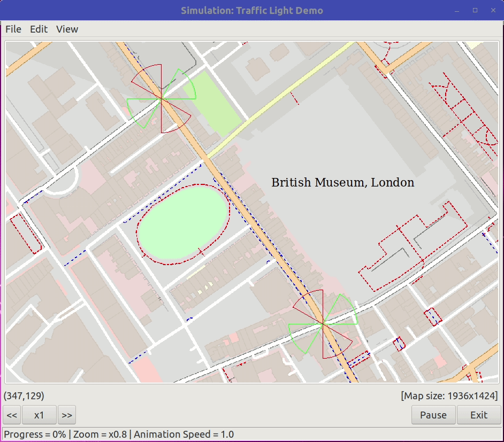Click the << slow down button
Screen dimensions: 504x442
click(x=12, y=415)
